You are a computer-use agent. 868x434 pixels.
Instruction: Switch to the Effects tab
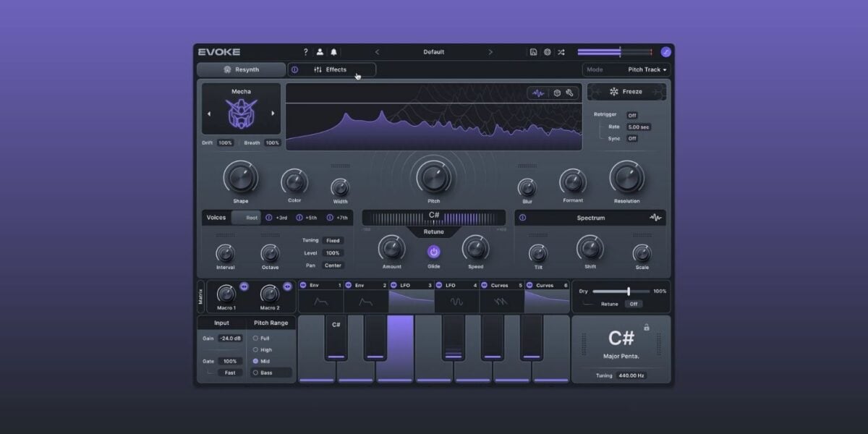(x=337, y=69)
